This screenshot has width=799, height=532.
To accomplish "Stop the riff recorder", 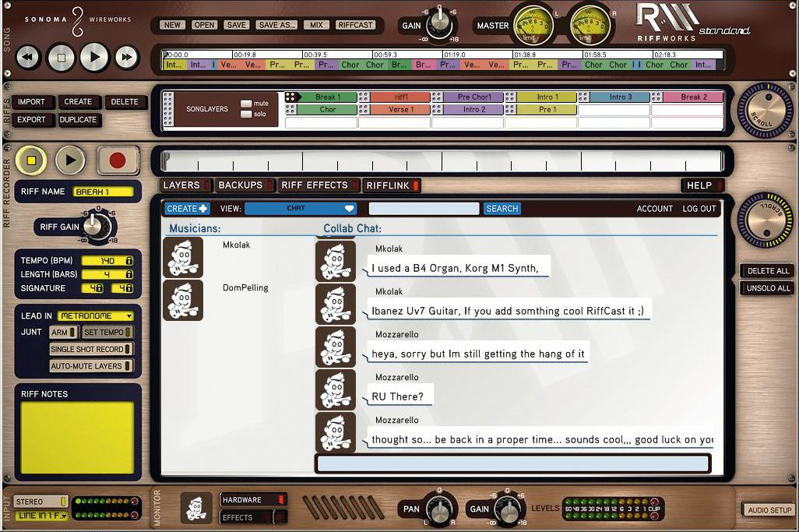I will 31,160.
